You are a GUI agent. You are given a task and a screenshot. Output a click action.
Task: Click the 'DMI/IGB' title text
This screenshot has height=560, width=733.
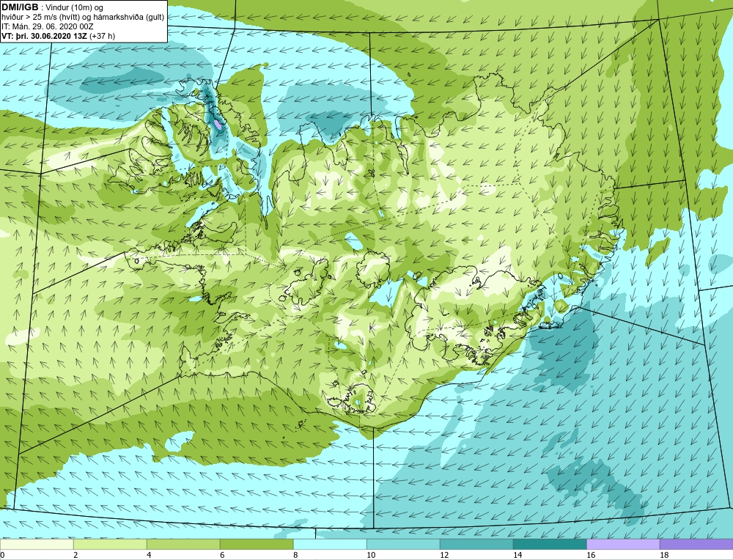pos(20,7)
